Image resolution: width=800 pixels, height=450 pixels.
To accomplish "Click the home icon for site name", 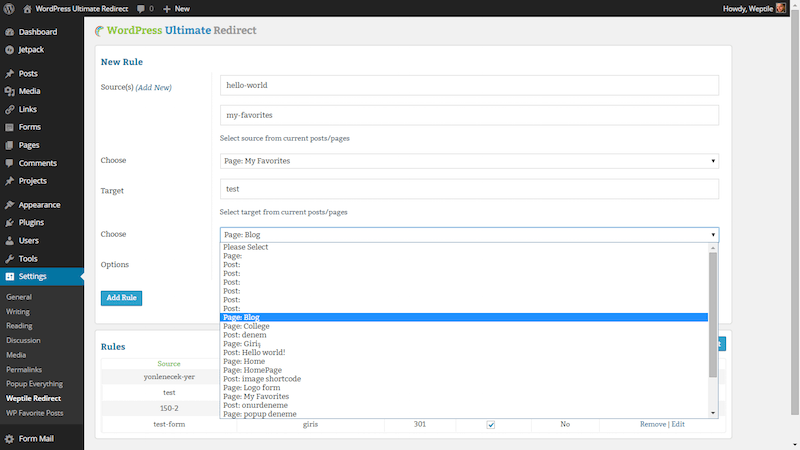I will click(x=27, y=8).
